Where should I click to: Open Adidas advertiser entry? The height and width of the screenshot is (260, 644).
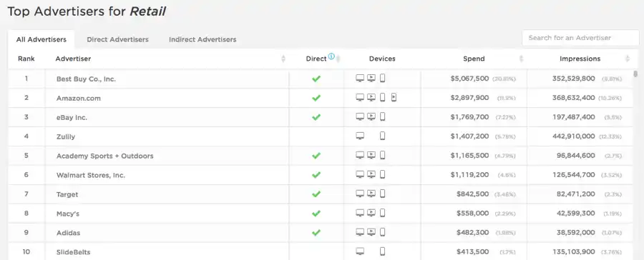(x=68, y=233)
